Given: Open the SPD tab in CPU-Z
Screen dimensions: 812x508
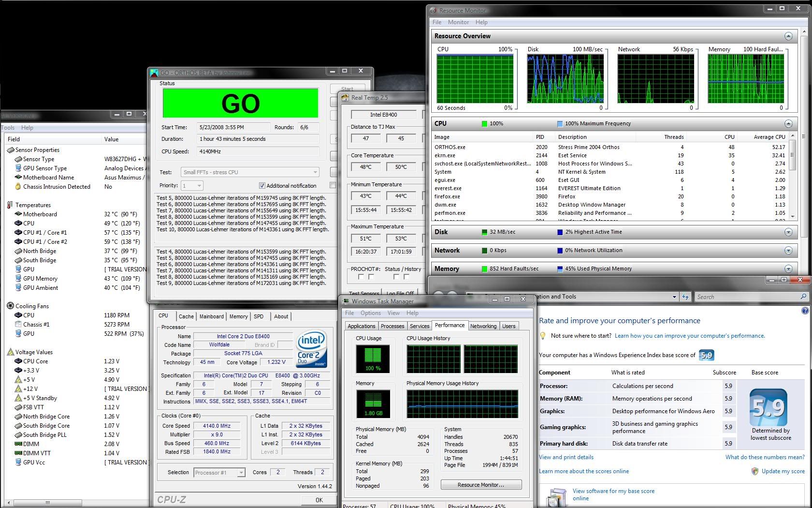Looking at the screenshot, I should tap(259, 316).
